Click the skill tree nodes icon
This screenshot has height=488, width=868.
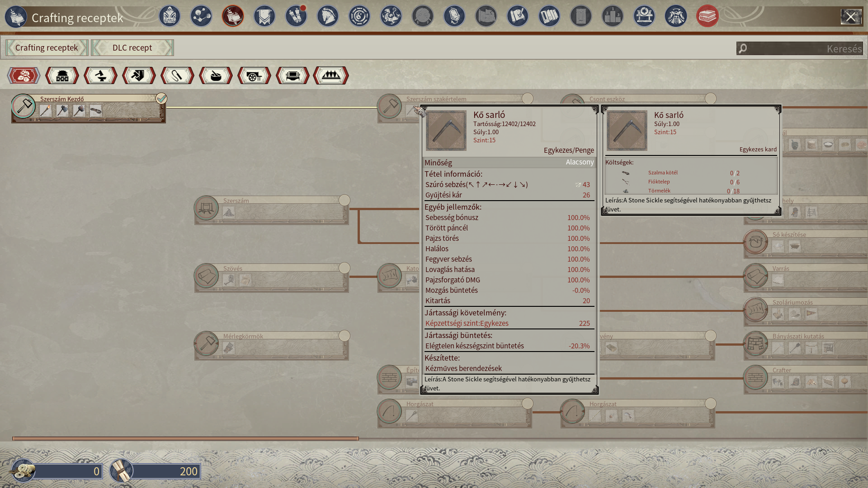point(201,16)
